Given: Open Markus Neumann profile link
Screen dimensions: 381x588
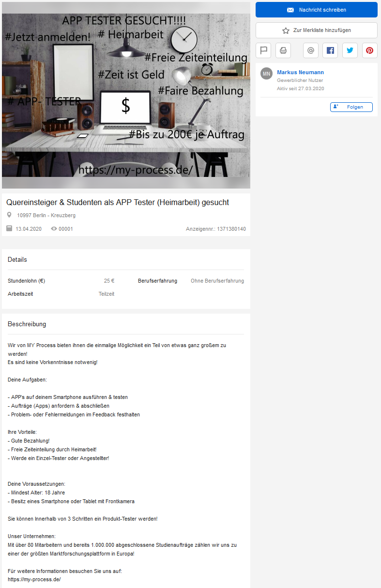Looking at the screenshot, I should pyautogui.click(x=300, y=72).
